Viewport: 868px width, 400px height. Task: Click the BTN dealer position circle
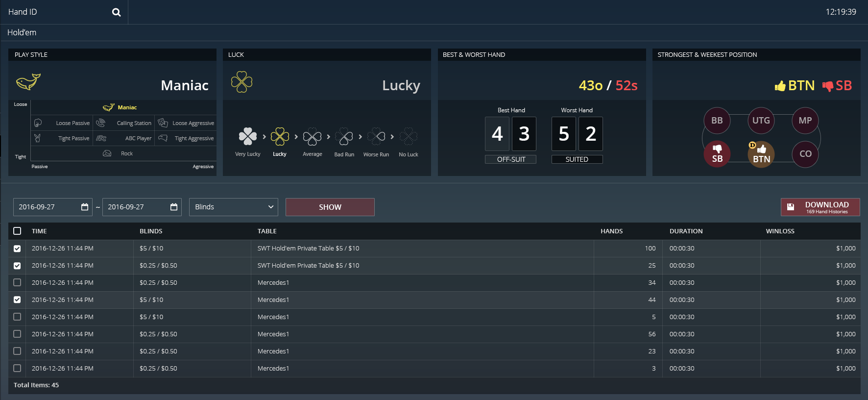pos(761,154)
